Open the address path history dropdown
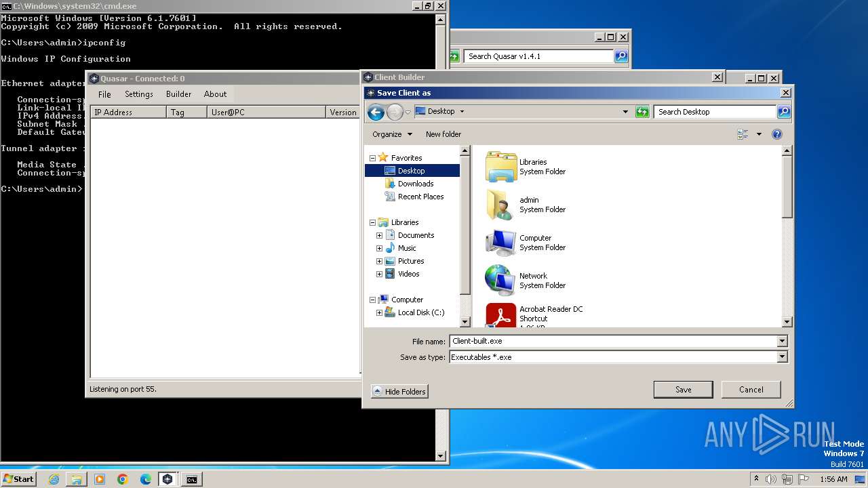Screen dimensions: 868x488 click(625, 112)
